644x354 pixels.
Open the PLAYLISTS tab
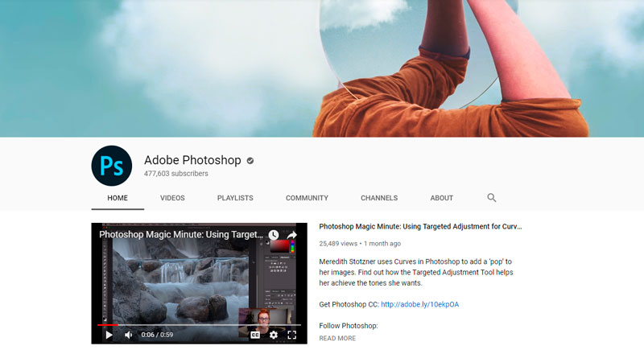pos(235,198)
